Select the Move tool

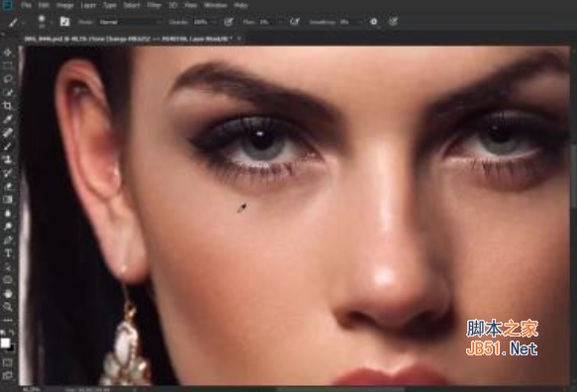pyautogui.click(x=8, y=52)
